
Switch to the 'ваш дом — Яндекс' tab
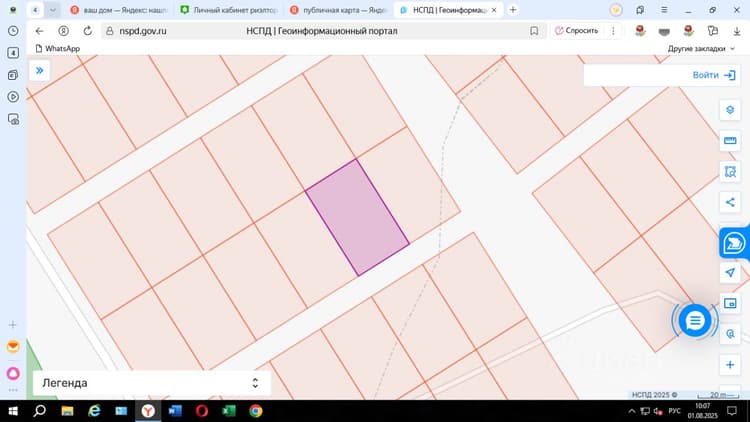(120, 10)
